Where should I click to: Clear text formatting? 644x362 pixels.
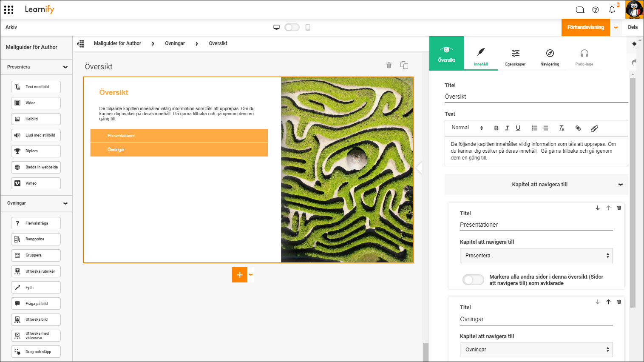tap(562, 128)
